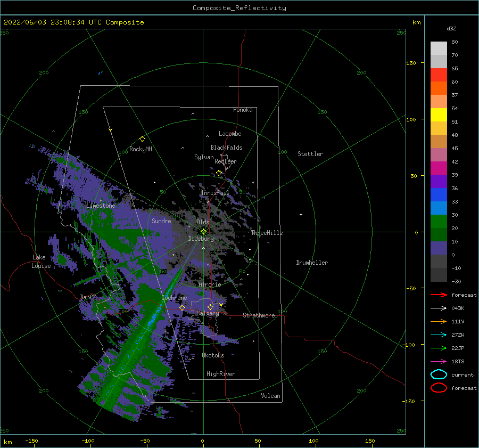Click the green 22JP arrow icon
Viewport: 479px width, 448px height.
[439, 348]
